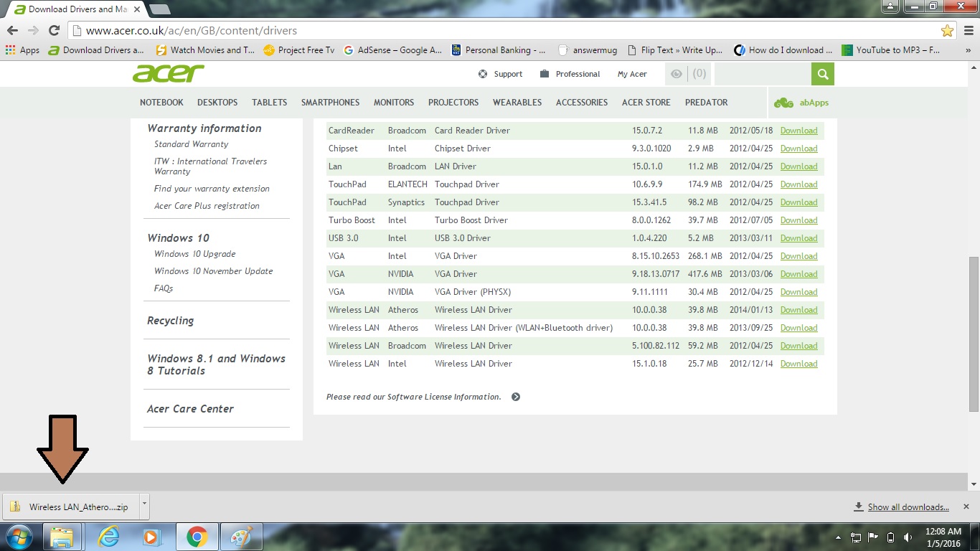Open the YouTube to MP3 bookmark
Screen dimensions: 980x551
(890, 50)
